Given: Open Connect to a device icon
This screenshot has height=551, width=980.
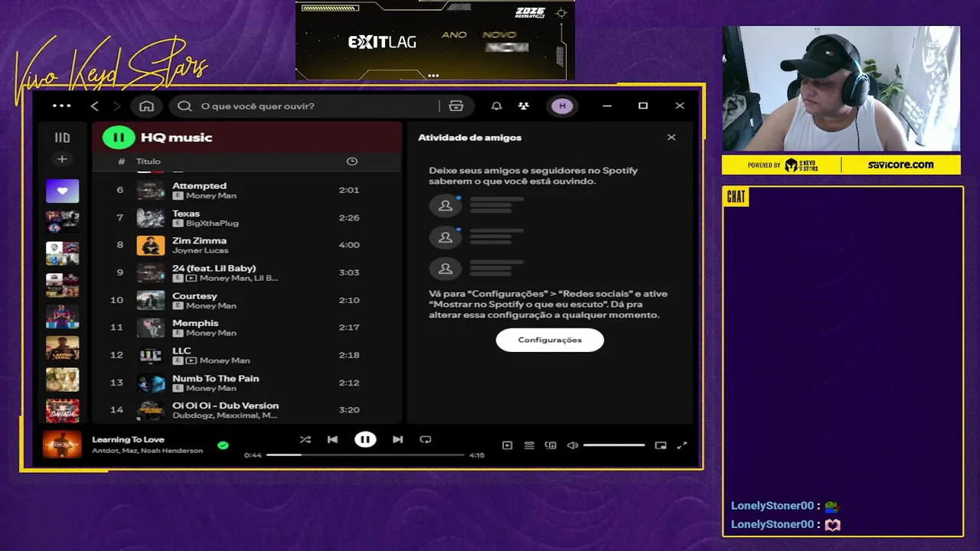Looking at the screenshot, I should click(550, 445).
